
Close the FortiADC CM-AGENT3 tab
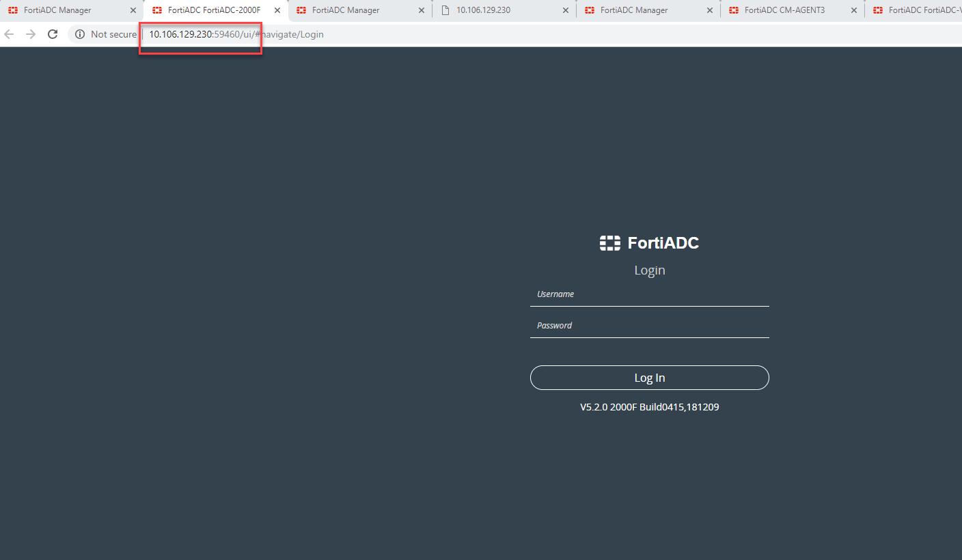854,10
